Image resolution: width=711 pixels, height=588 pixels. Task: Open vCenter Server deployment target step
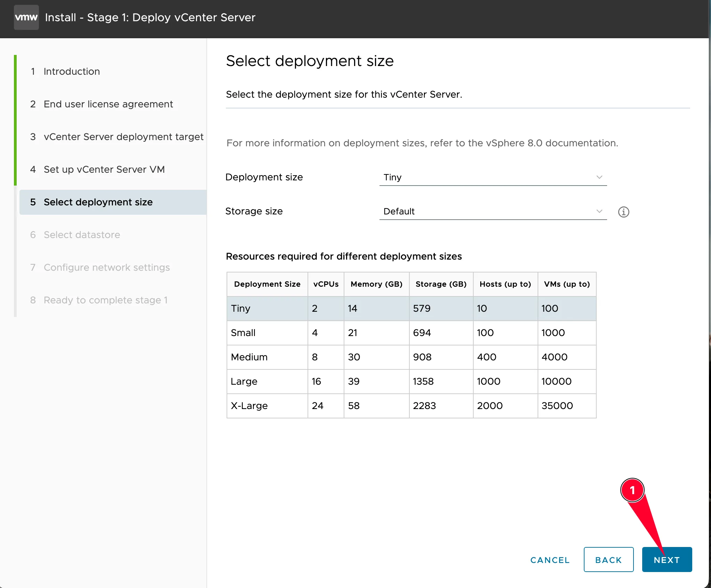coord(117,137)
